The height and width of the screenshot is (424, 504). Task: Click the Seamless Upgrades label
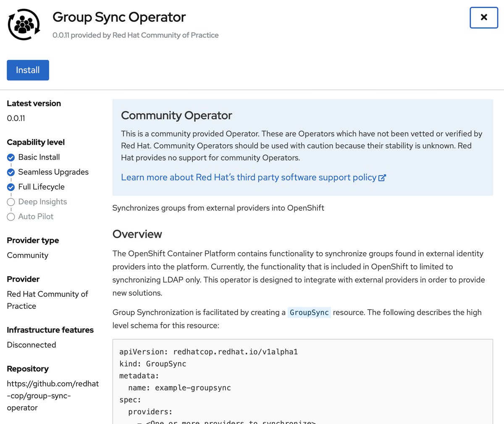pos(53,172)
